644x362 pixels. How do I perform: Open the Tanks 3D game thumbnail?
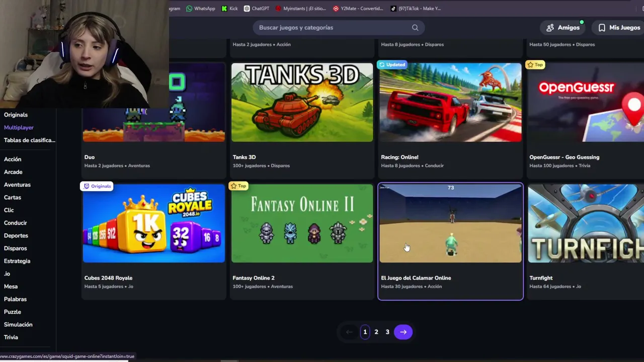click(302, 102)
